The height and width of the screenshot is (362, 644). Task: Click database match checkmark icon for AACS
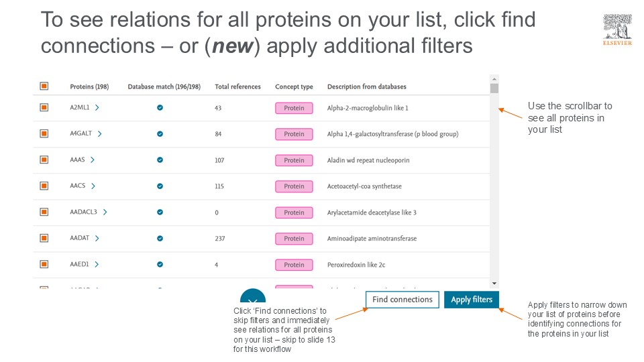coord(160,186)
